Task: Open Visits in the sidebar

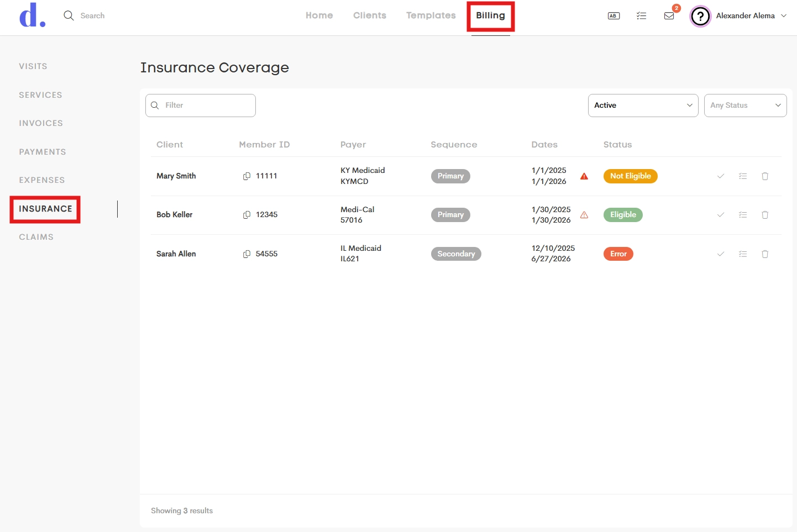Action: tap(33, 66)
